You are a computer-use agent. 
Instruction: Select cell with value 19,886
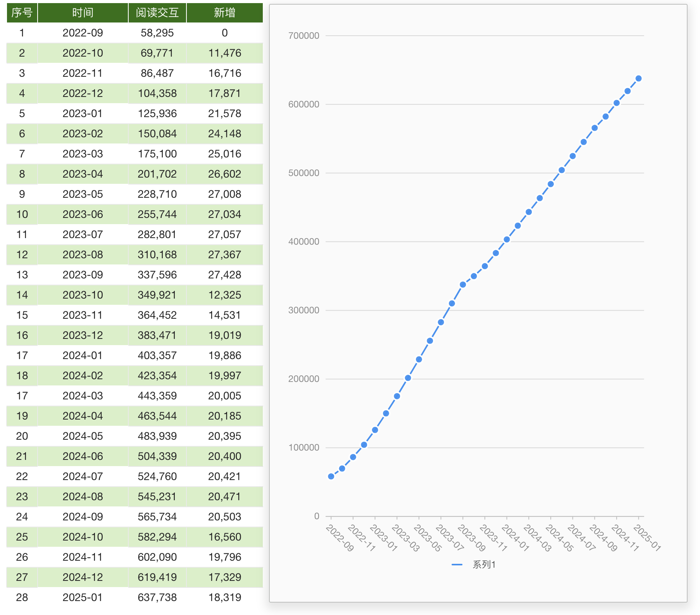(225, 356)
